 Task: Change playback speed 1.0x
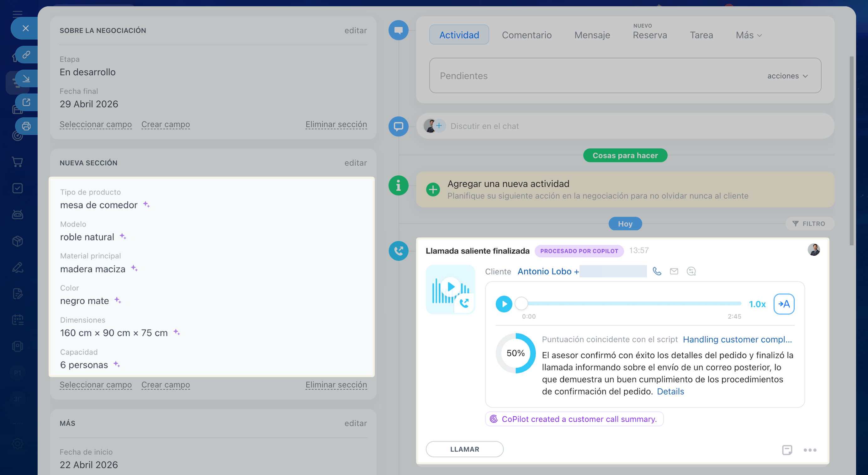coord(757,304)
